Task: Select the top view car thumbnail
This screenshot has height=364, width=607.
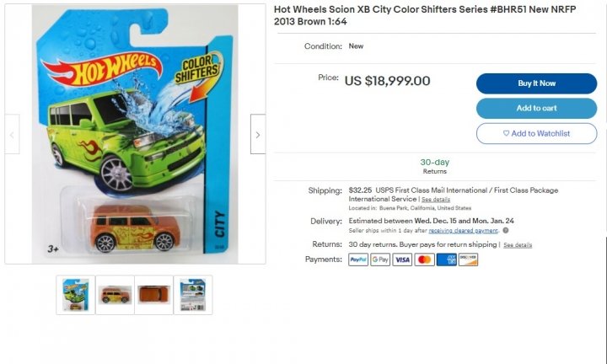Action: click(154, 295)
